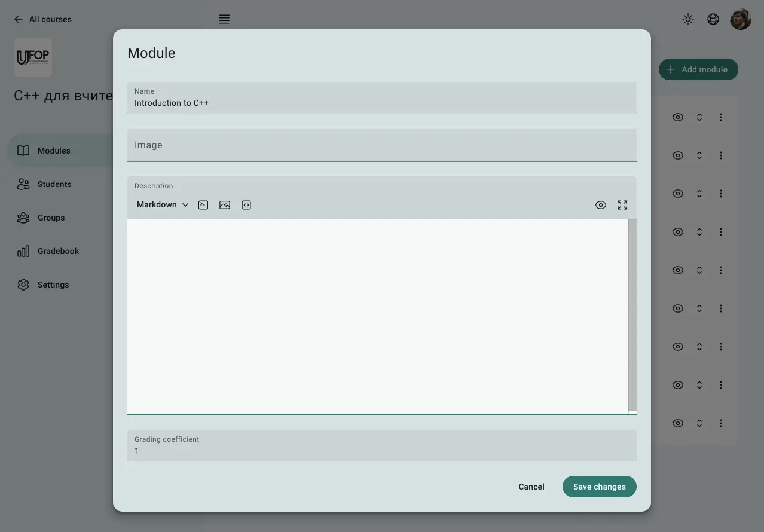Open the user profile avatar
The image size is (764, 532).
tap(741, 19)
